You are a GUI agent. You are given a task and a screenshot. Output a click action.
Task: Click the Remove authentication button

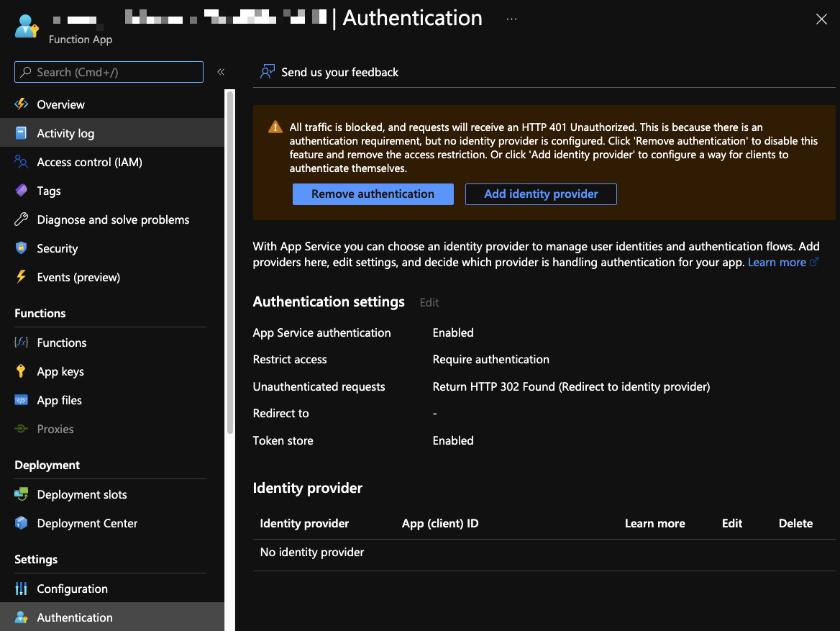click(373, 194)
